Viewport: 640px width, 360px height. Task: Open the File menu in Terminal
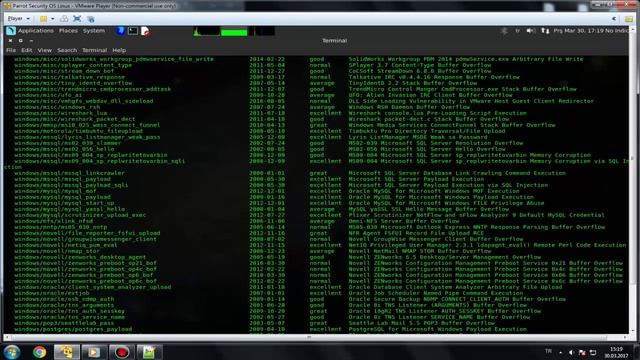tap(11, 50)
